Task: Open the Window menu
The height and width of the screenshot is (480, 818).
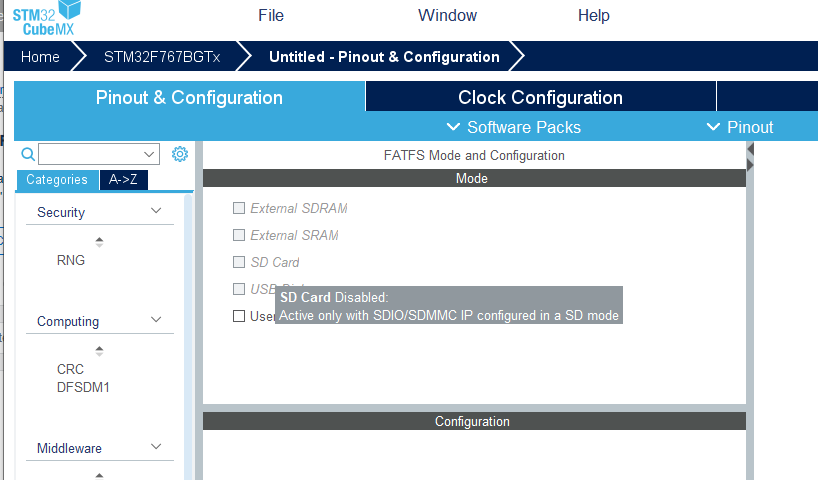Action: tap(447, 16)
